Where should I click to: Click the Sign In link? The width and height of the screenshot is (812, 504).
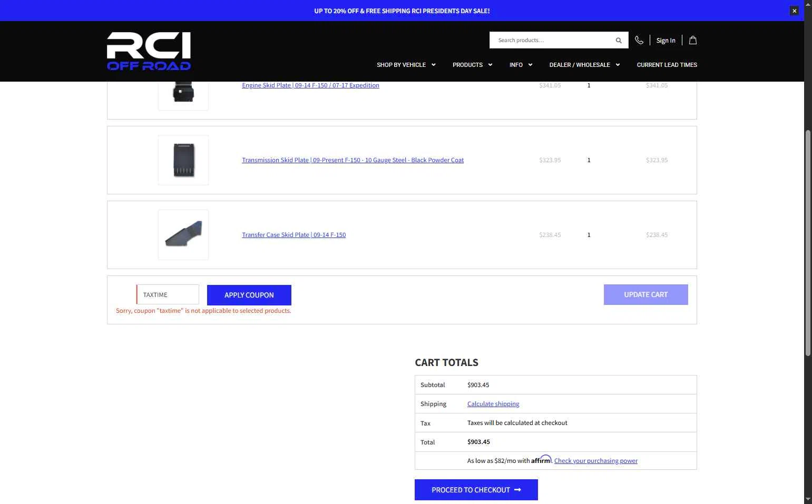[x=666, y=41]
